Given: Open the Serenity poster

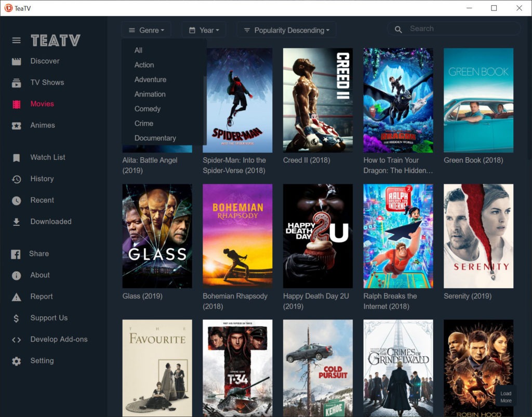Looking at the screenshot, I should click(478, 236).
